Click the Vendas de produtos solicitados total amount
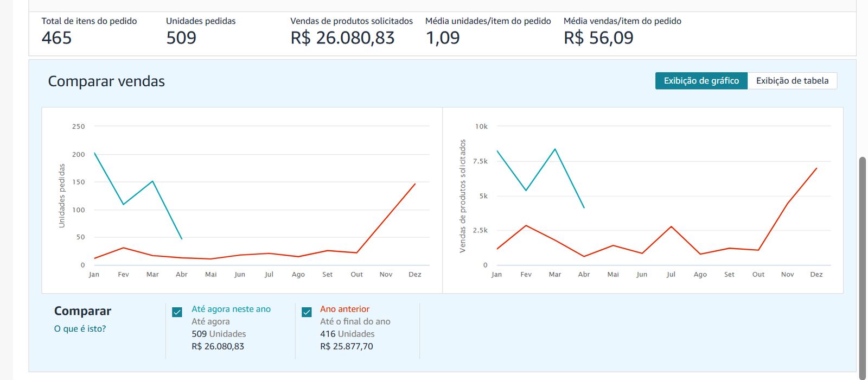The height and width of the screenshot is (380, 868). [x=342, y=38]
